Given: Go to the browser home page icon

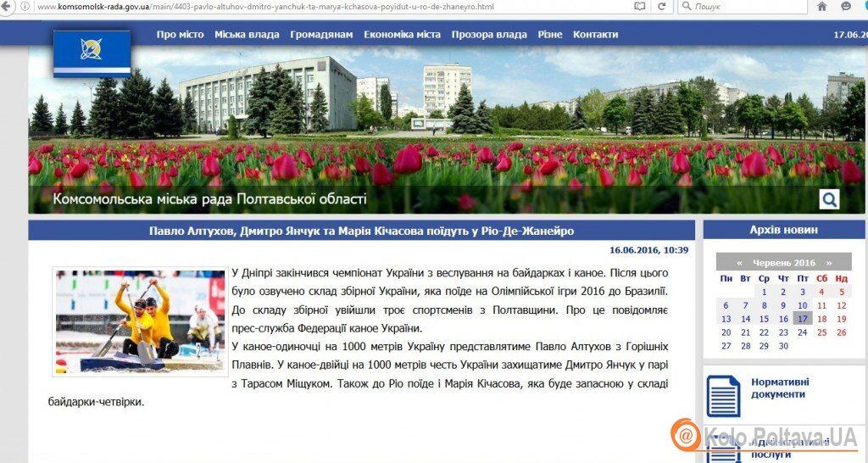Looking at the screenshot, I should pos(822,7).
